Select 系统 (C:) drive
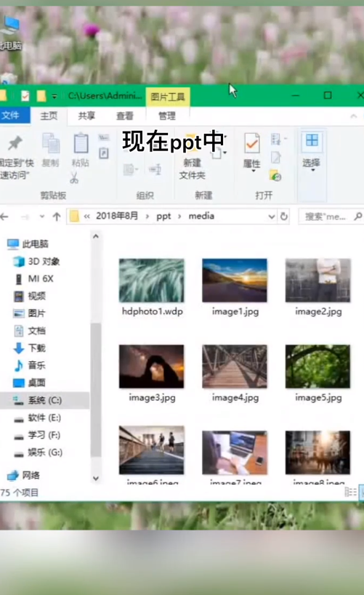Image resolution: width=364 pixels, height=595 pixels. click(44, 400)
